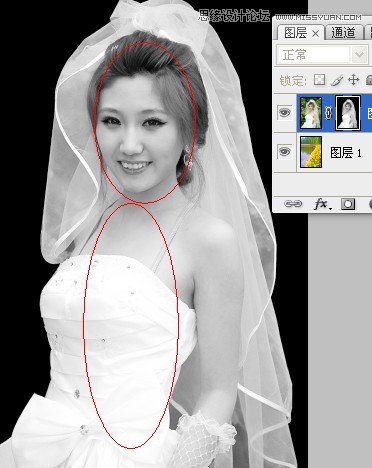This screenshot has height=468, width=372.
Task: Switch to the 通道 (Channels) tab
Action: [343, 33]
